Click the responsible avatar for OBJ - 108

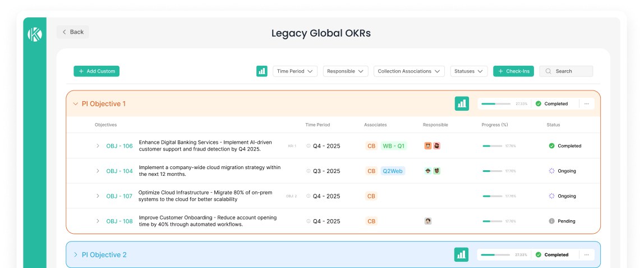click(428, 221)
